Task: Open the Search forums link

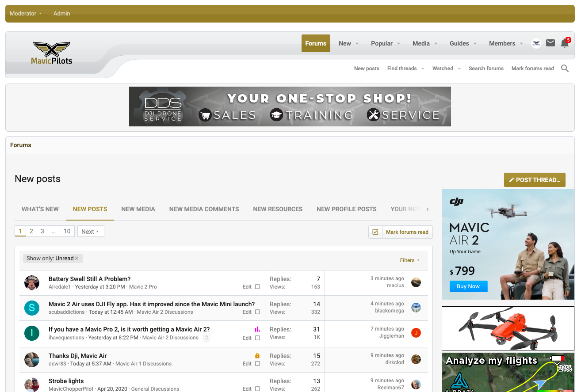Action: pyautogui.click(x=486, y=69)
